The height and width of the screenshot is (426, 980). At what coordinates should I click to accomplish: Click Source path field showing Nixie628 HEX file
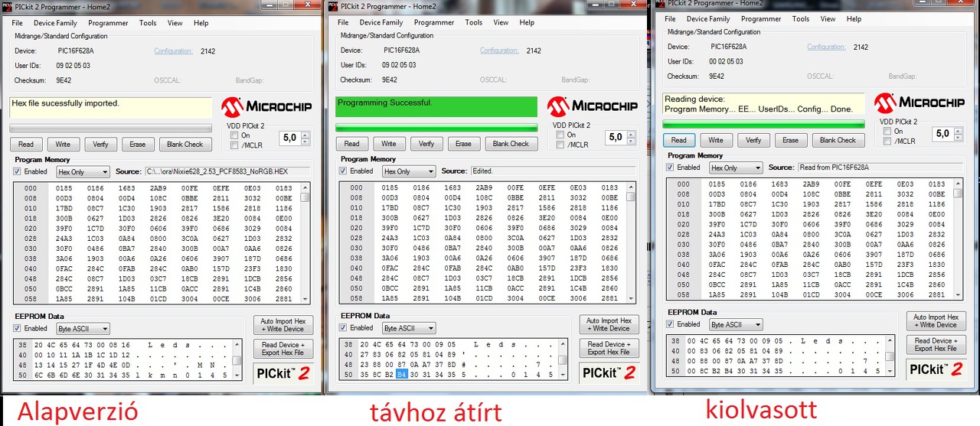pyautogui.click(x=227, y=172)
